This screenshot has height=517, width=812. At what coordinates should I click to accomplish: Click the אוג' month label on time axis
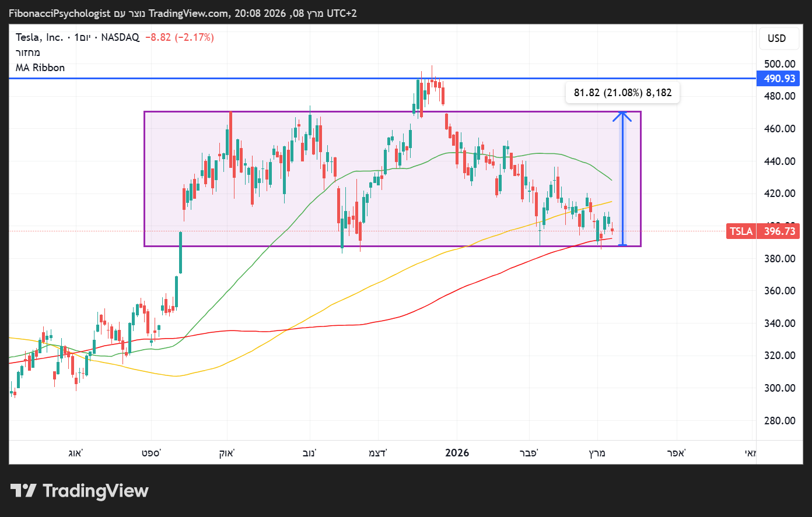pos(76,453)
